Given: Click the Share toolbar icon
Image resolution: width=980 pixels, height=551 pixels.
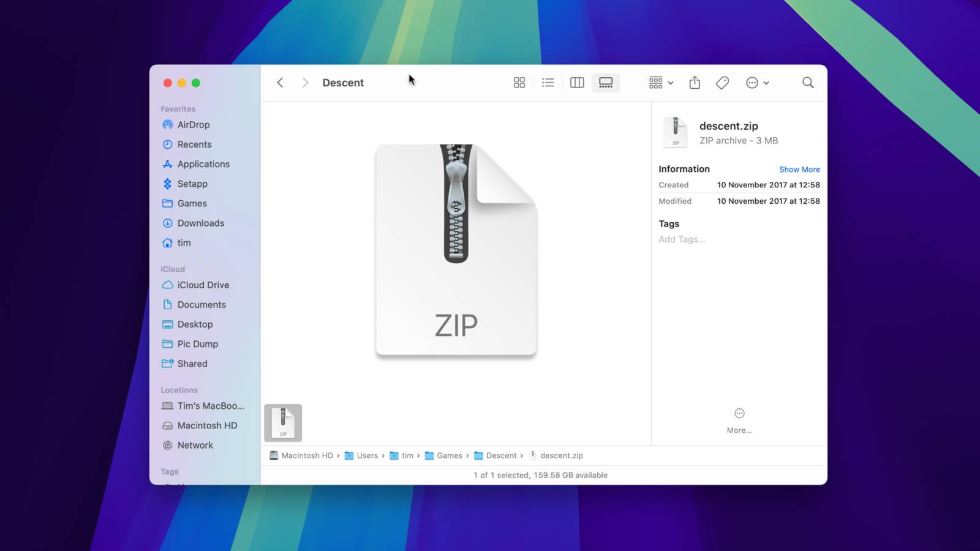Looking at the screenshot, I should click(694, 83).
